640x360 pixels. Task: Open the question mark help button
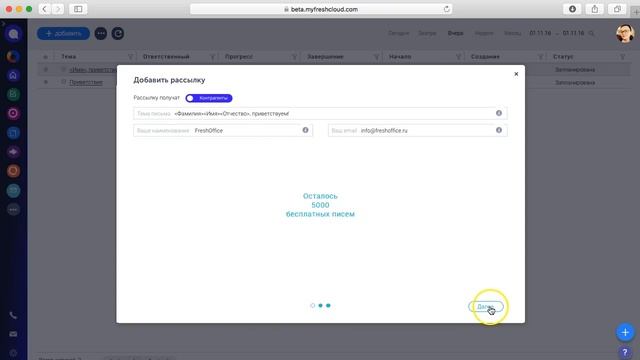point(625,352)
